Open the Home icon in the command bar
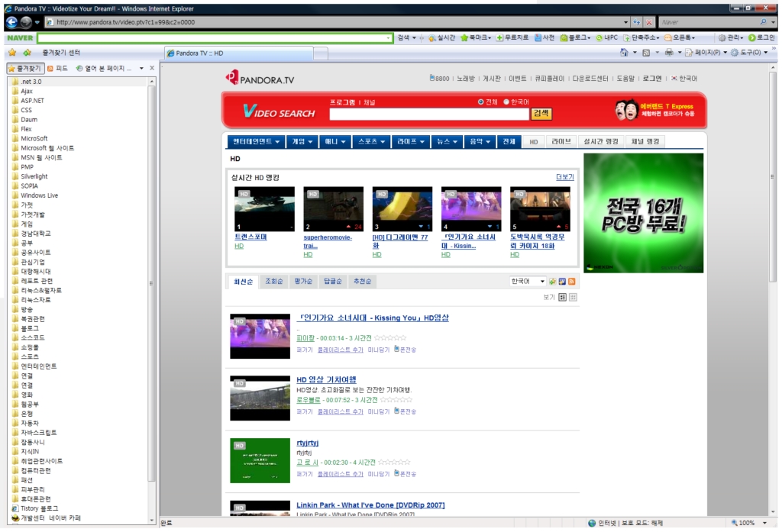 pos(624,53)
